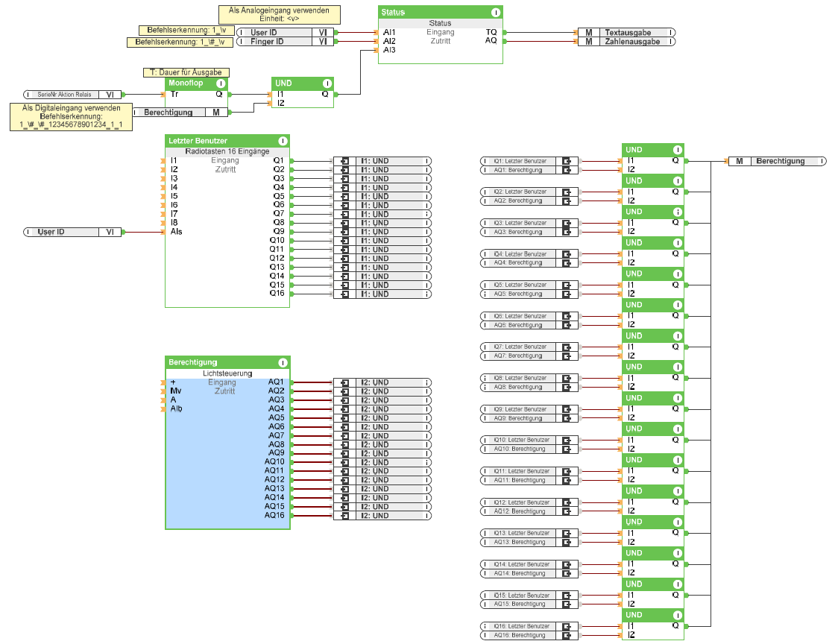Click connector icon of AQ1: Berechtigung reference
The width and height of the screenshot is (838, 644).
567,170
